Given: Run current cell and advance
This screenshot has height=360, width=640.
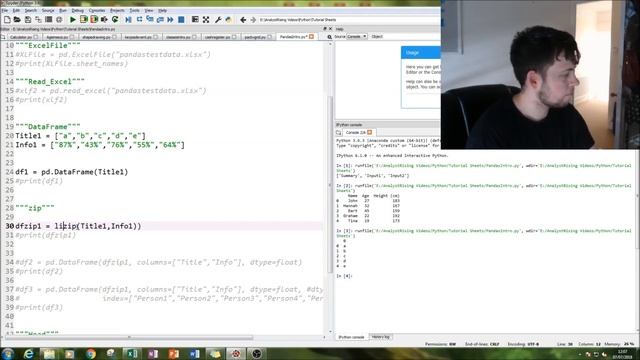Looking at the screenshot, I should (x=94, y=20).
